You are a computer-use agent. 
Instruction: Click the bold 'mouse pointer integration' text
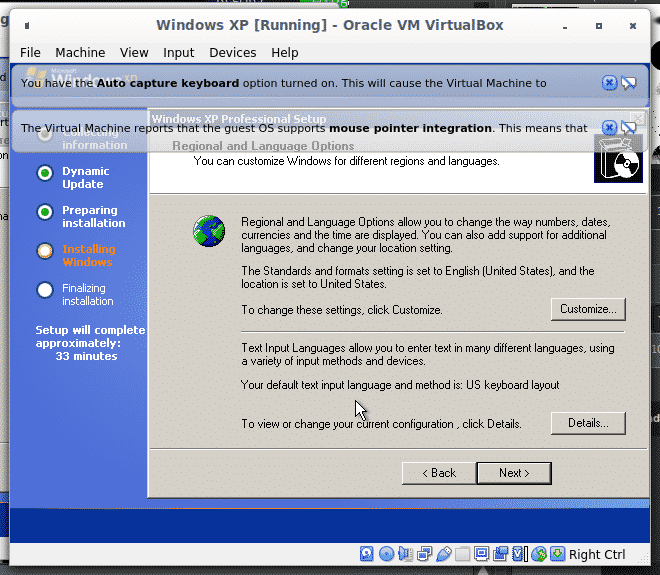410,128
